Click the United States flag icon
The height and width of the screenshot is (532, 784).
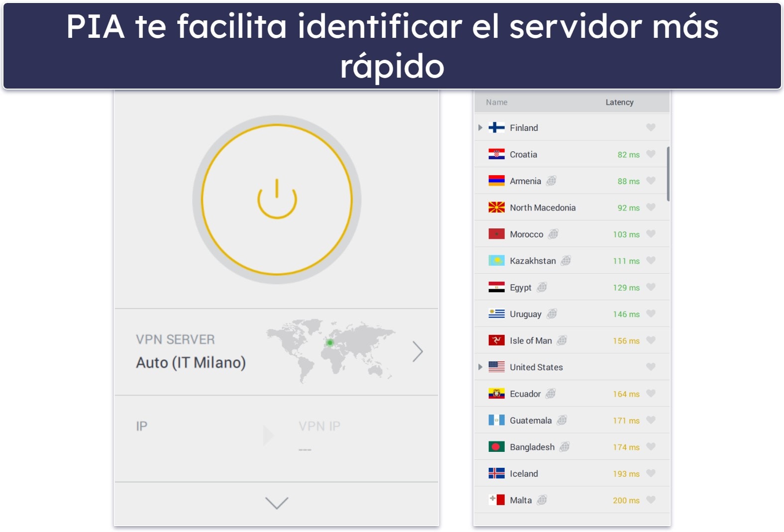coord(496,367)
